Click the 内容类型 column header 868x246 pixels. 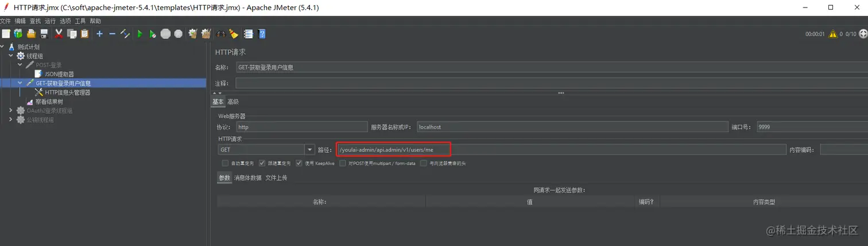(x=764, y=202)
